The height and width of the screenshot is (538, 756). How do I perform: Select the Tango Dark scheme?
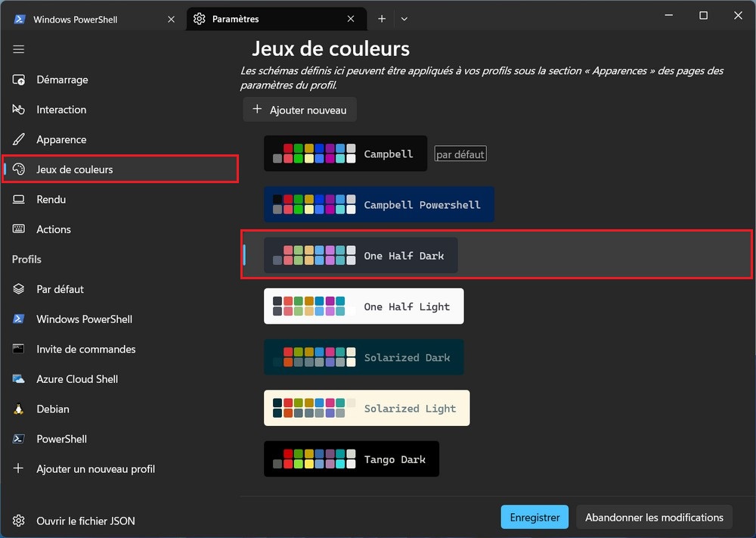click(352, 459)
